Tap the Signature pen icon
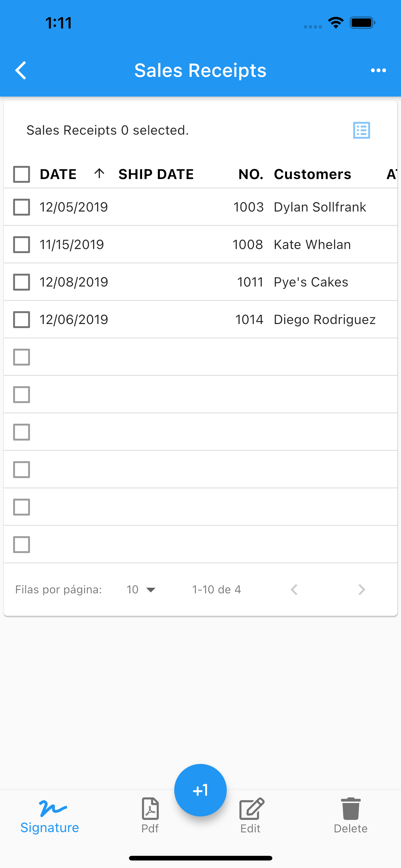The height and width of the screenshot is (868, 401). click(x=53, y=808)
